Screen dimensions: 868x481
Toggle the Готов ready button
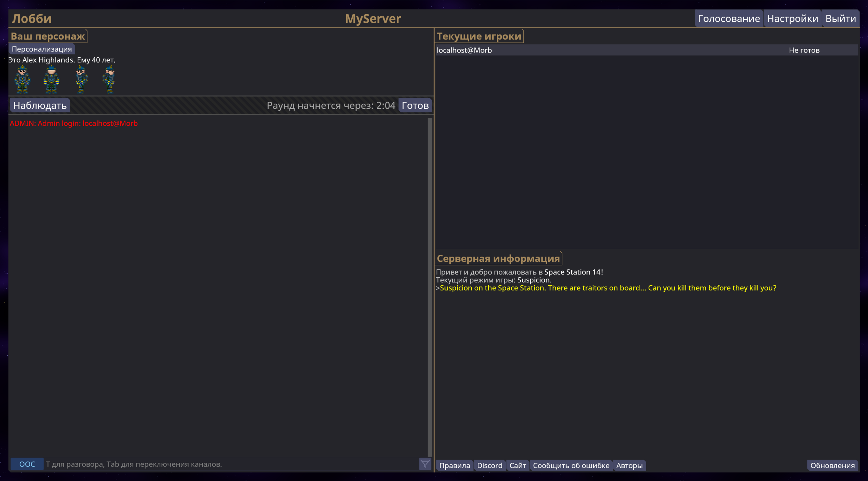415,105
